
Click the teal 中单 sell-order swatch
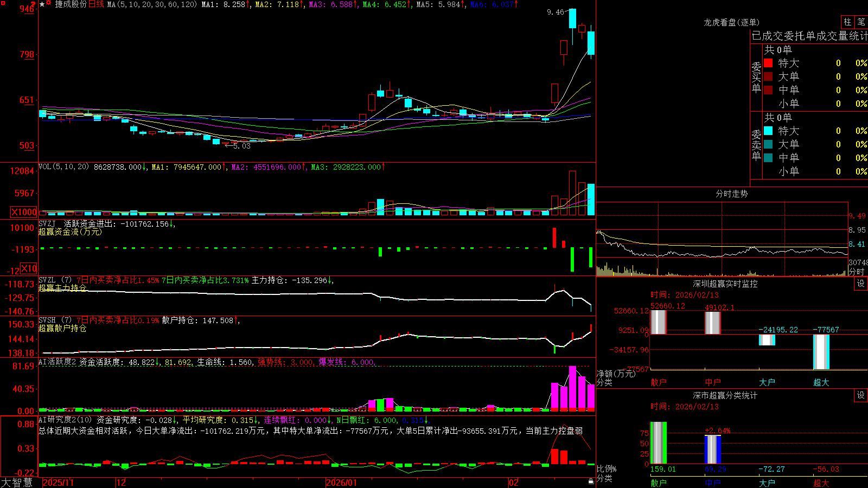point(768,158)
